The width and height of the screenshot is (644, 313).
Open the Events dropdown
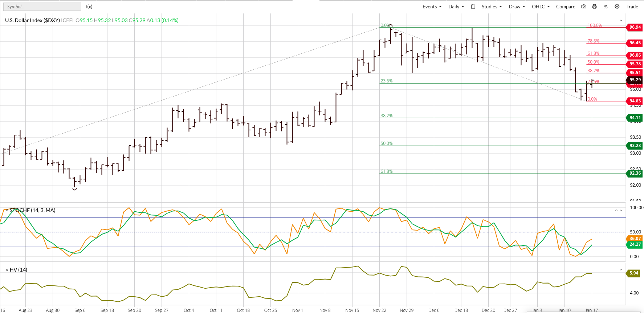432,7
